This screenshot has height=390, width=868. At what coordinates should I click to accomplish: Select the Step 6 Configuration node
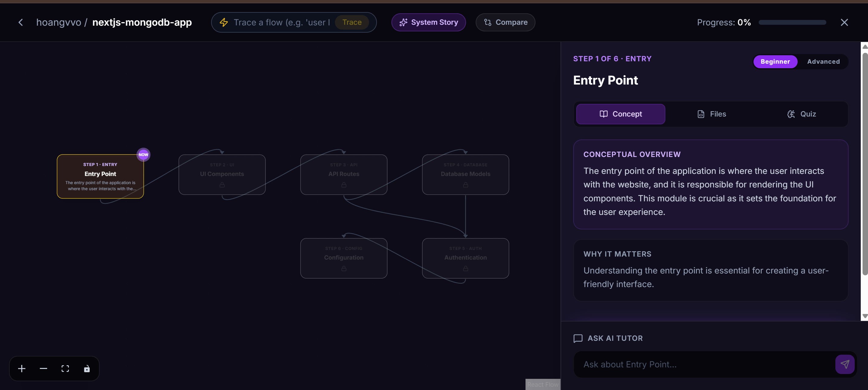pyautogui.click(x=344, y=258)
